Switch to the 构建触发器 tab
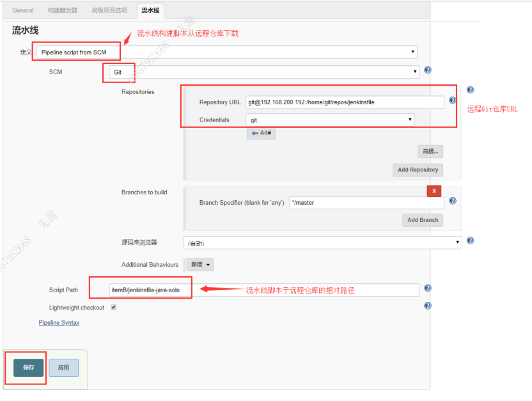This screenshot has width=532, height=401. [x=63, y=10]
